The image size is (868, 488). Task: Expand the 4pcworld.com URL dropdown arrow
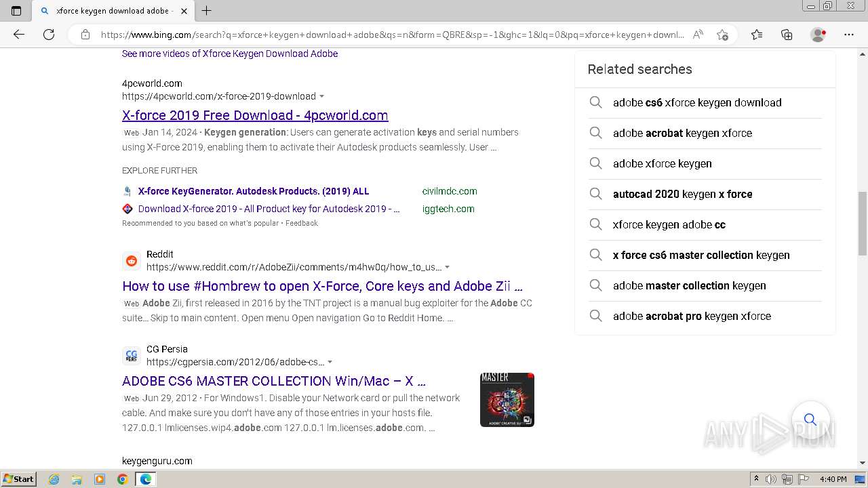(x=321, y=96)
